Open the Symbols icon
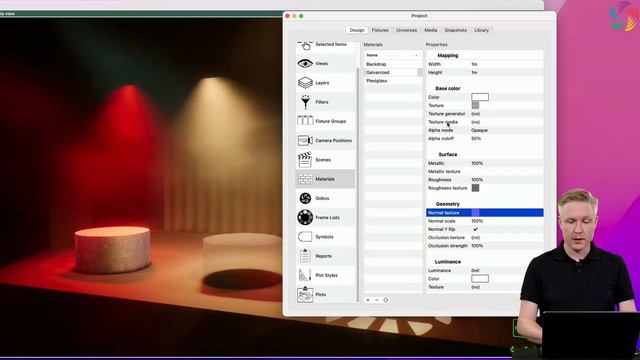This screenshot has width=640, height=360. coord(305,237)
